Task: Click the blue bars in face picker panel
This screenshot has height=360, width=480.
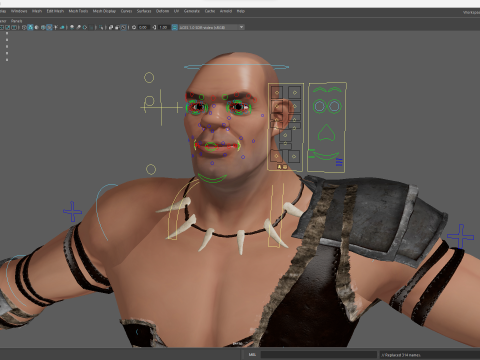Action: click(x=339, y=162)
